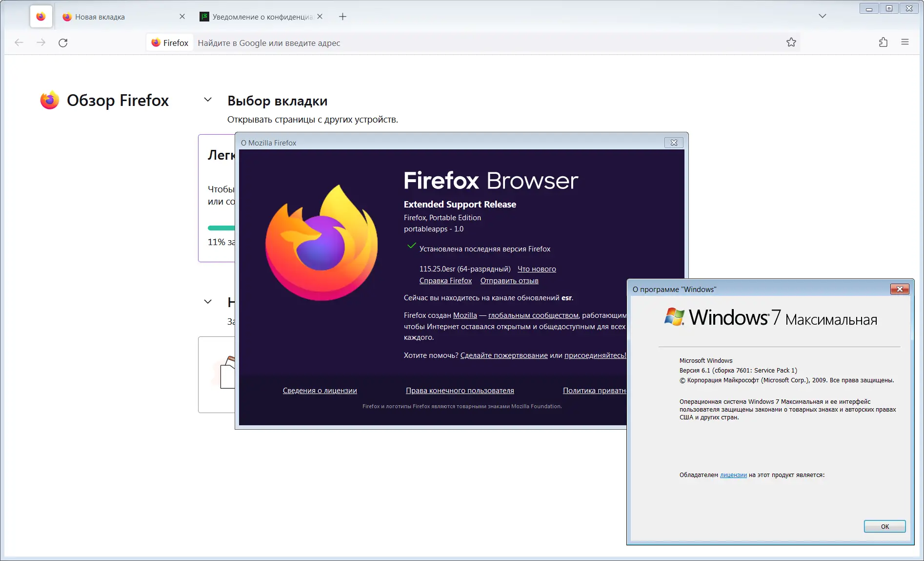Click the forward navigation arrow
The height and width of the screenshot is (561, 924).
tap(41, 42)
